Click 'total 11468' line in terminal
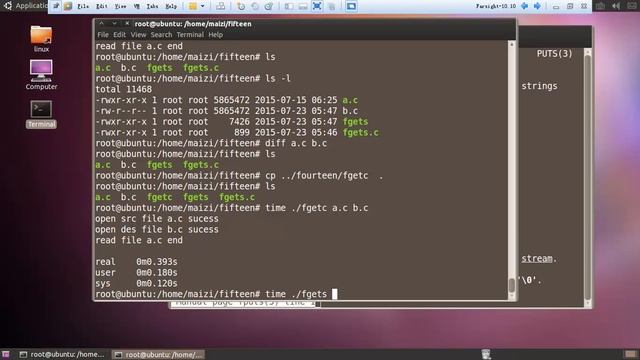The width and height of the screenshot is (640, 360). pyautogui.click(x=124, y=89)
